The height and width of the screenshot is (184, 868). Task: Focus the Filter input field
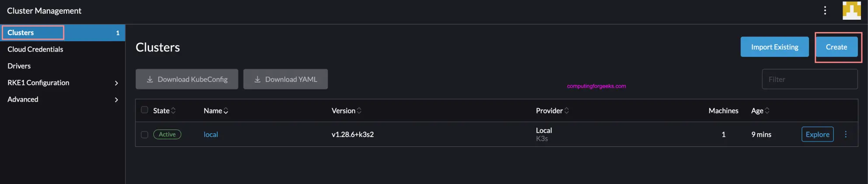809,79
